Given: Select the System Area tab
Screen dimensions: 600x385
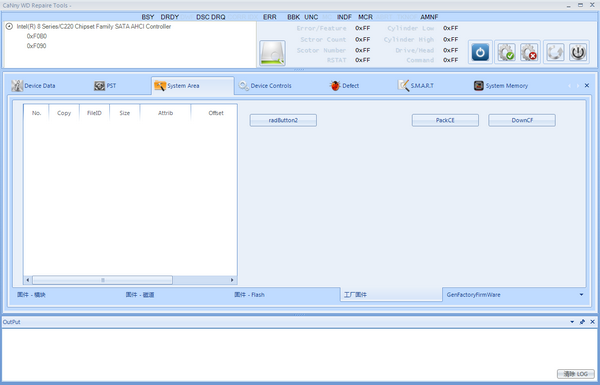Looking at the screenshot, I should (x=193, y=86).
